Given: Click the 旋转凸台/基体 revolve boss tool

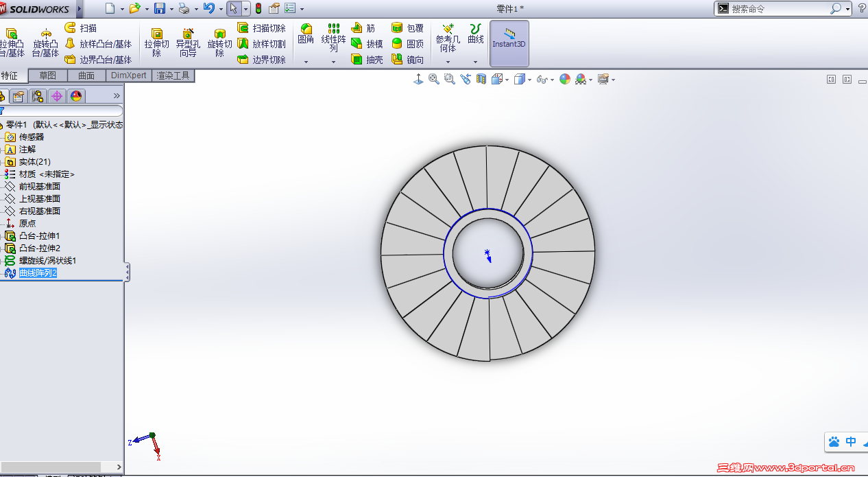Looking at the screenshot, I should click(45, 43).
